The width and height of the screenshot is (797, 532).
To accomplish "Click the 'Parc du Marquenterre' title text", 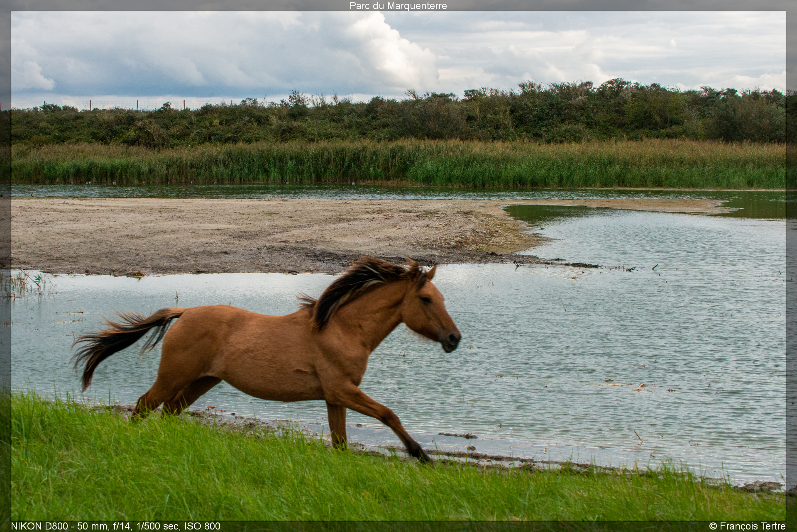I will (398, 6).
